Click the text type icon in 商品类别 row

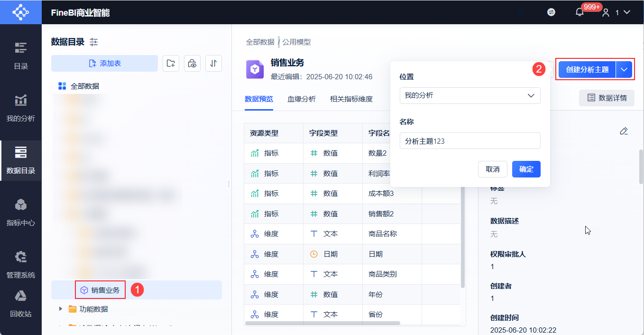(x=314, y=274)
